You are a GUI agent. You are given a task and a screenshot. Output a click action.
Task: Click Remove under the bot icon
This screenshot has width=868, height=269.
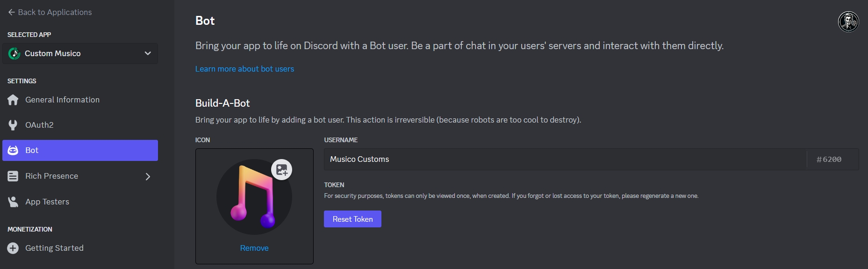tap(254, 248)
